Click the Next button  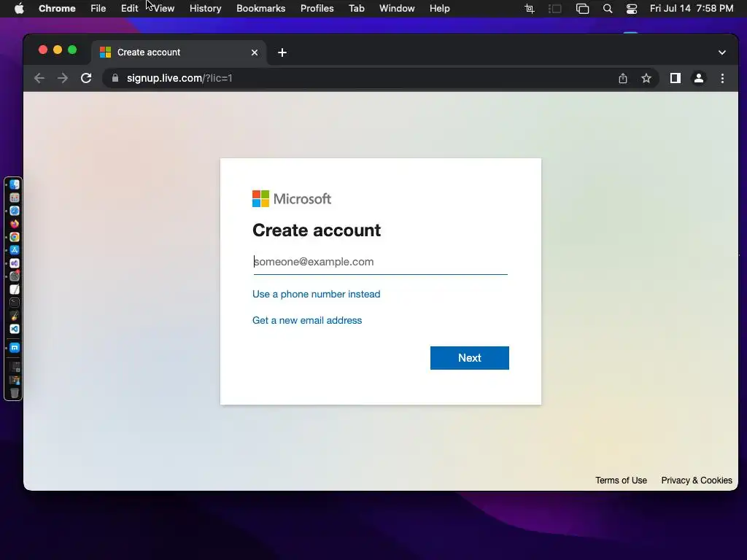tap(469, 358)
